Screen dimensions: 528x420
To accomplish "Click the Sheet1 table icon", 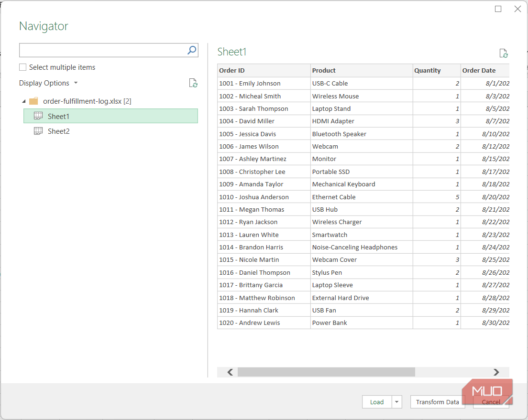I will click(38, 116).
